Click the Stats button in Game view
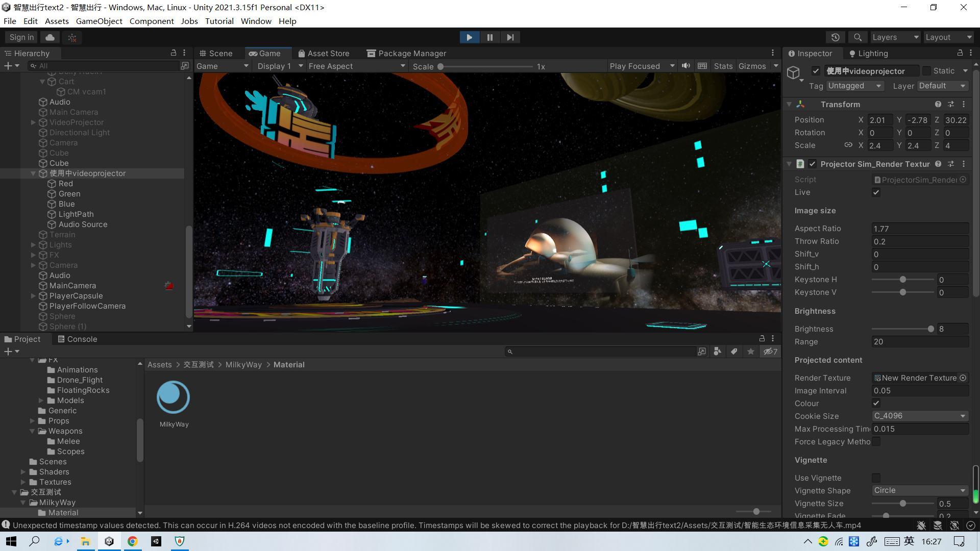 723,66
